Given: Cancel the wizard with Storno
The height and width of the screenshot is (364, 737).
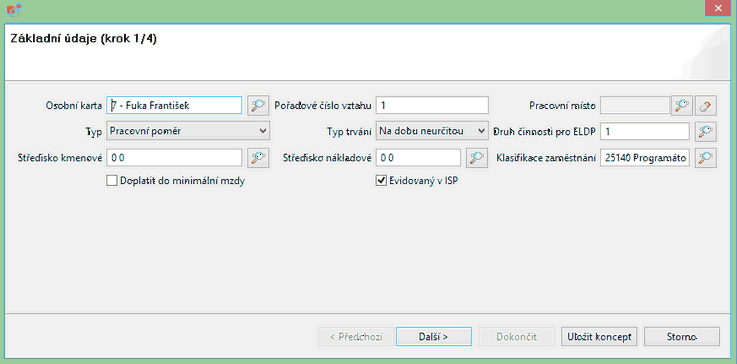Looking at the screenshot, I should pos(682,336).
